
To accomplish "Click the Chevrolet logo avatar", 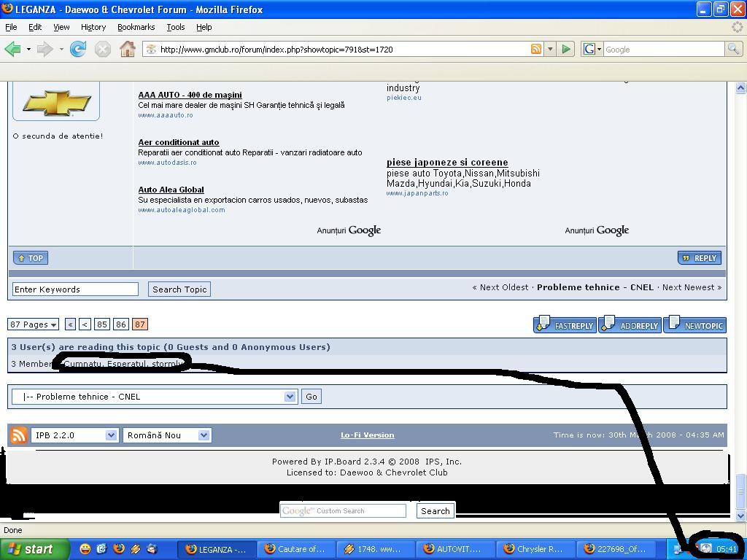I will 57,102.
